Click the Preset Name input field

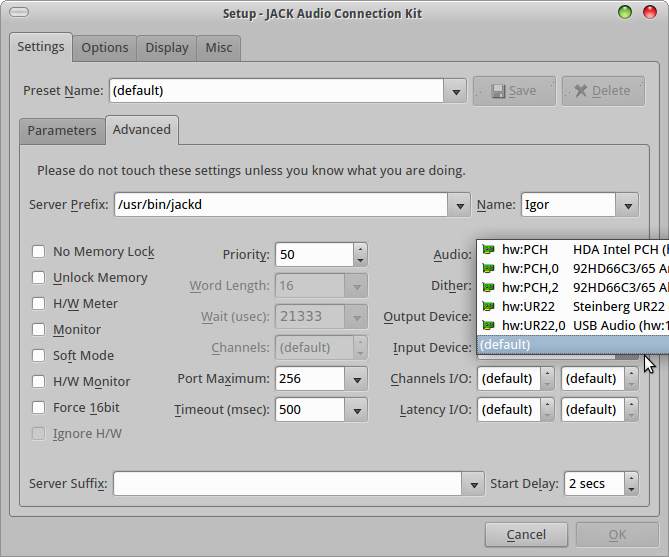point(276,91)
